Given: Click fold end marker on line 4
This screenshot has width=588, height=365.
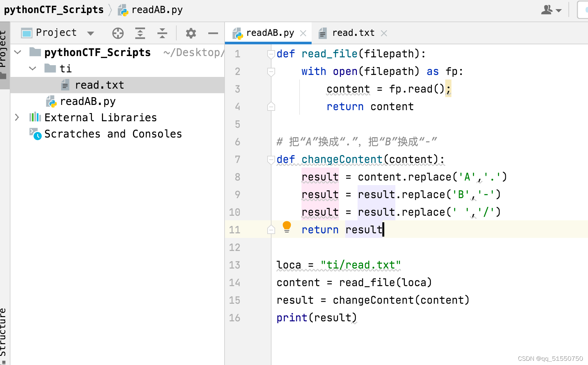Looking at the screenshot, I should 271,107.
